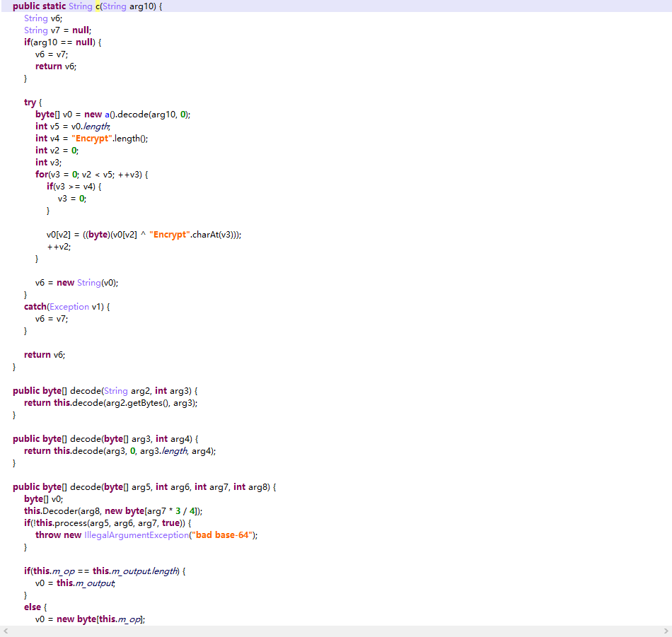Screen dimensions: 672x637
Task: Click the 'if(!this.process(...))' line
Action: coord(108,522)
